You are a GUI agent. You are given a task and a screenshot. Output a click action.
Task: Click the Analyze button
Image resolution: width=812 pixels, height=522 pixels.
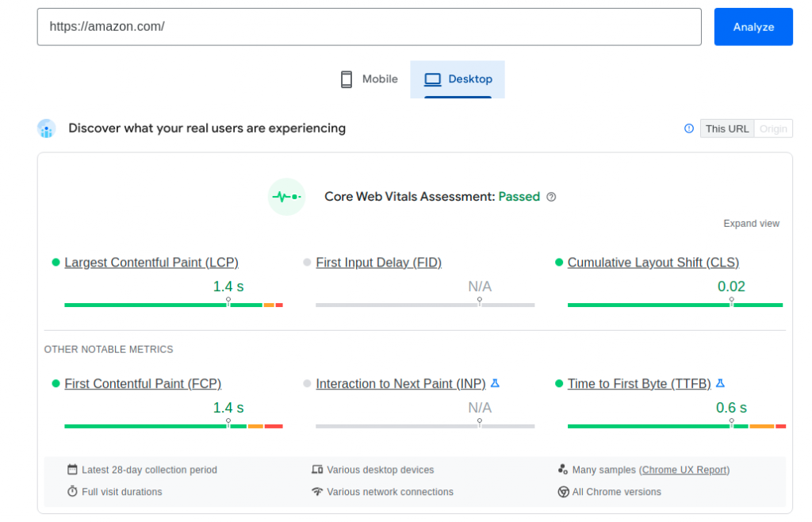[753, 27]
